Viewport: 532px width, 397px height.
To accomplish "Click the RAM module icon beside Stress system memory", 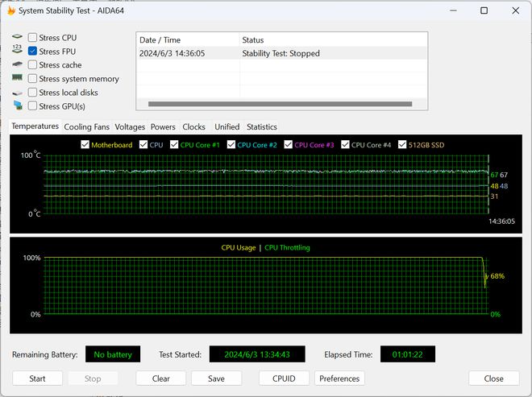I will (17, 78).
